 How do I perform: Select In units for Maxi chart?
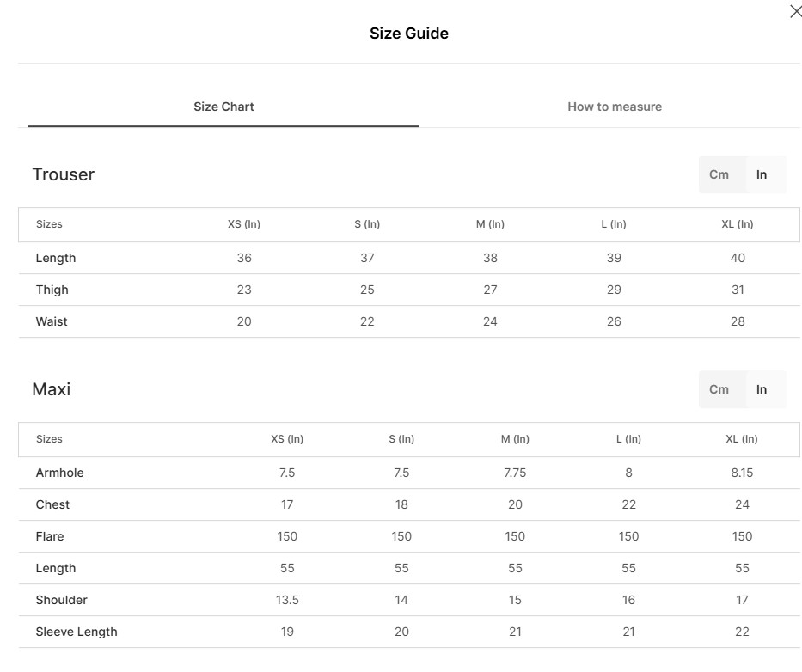[762, 389]
